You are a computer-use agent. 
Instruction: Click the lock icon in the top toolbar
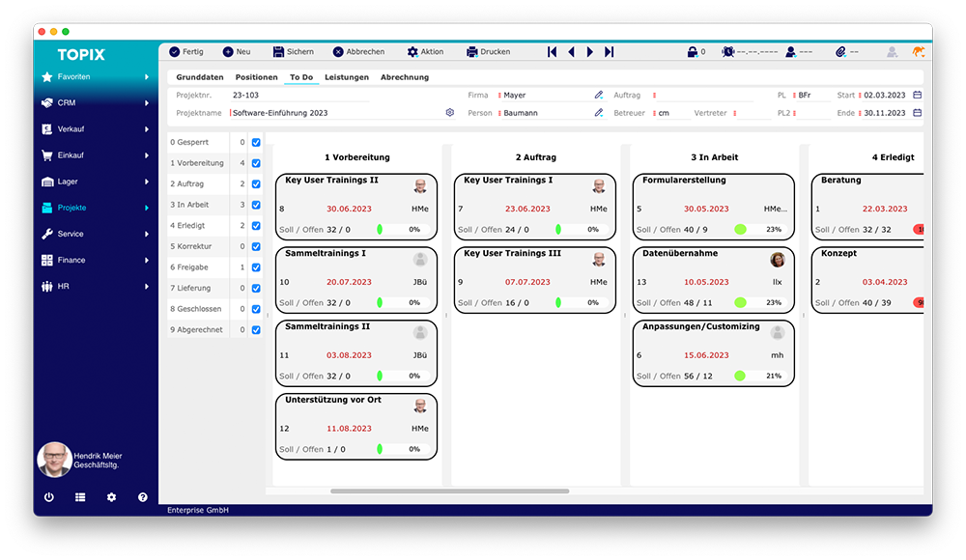click(x=692, y=52)
